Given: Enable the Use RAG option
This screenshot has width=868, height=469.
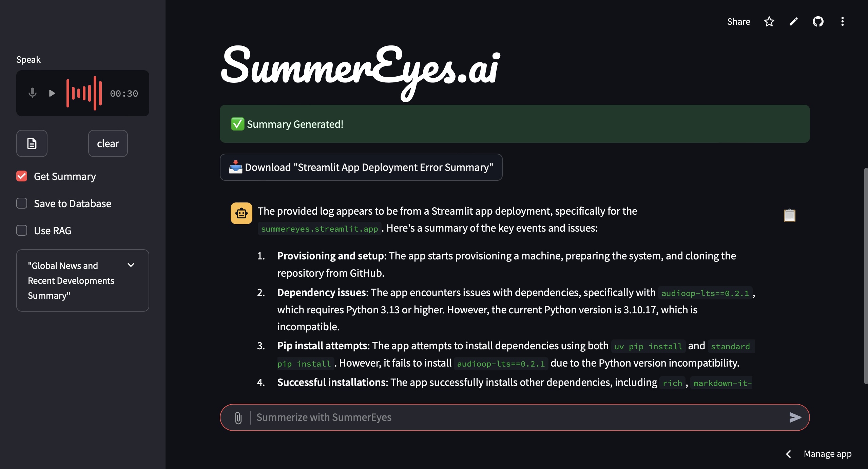Looking at the screenshot, I should (x=21, y=230).
